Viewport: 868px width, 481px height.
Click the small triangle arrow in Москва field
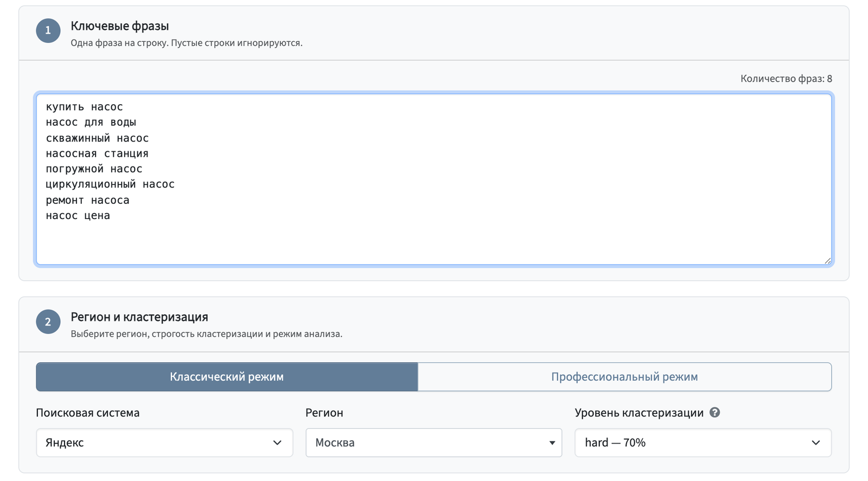[552, 443]
